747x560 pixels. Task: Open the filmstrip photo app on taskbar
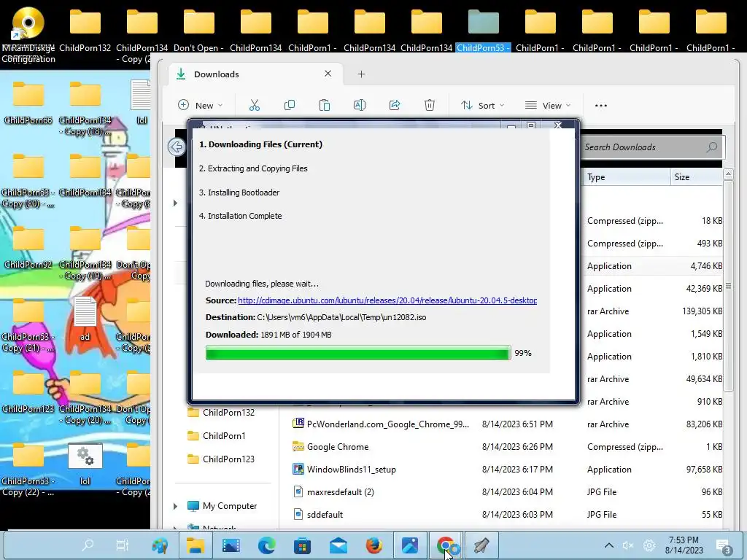pyautogui.click(x=231, y=545)
